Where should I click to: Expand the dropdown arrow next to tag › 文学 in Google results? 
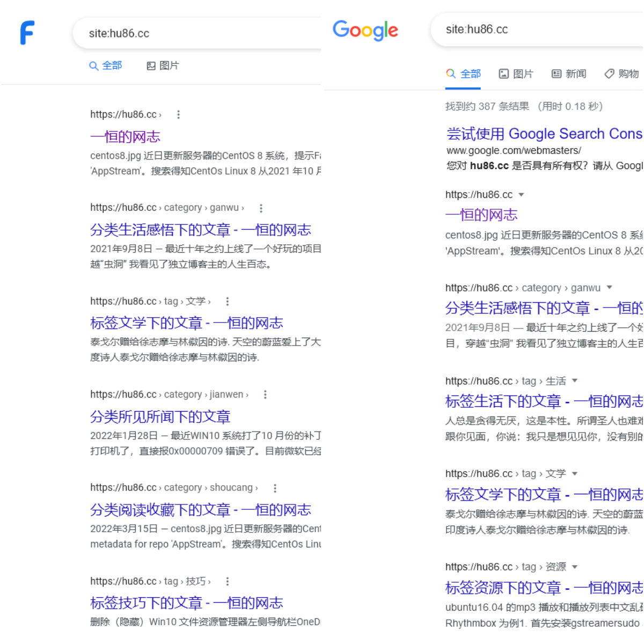(x=575, y=474)
